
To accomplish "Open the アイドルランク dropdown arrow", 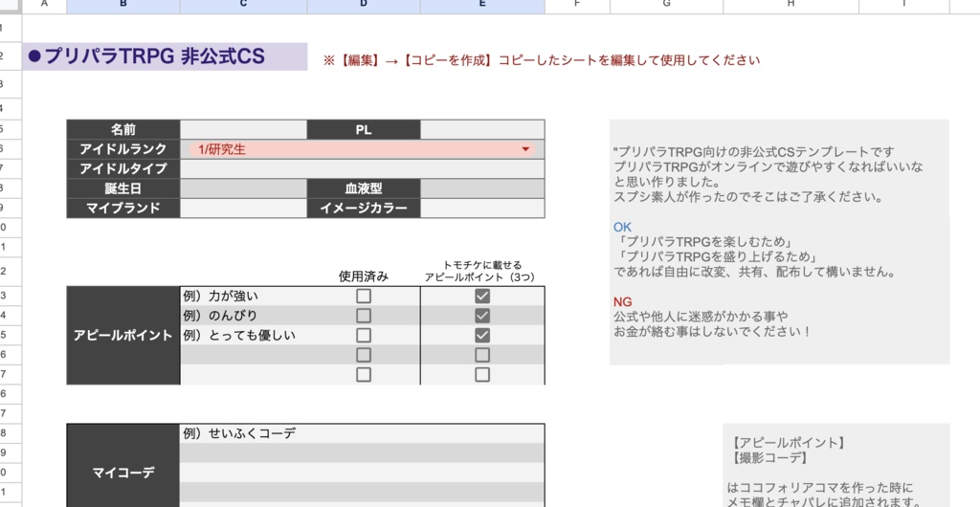I will tap(525, 149).
